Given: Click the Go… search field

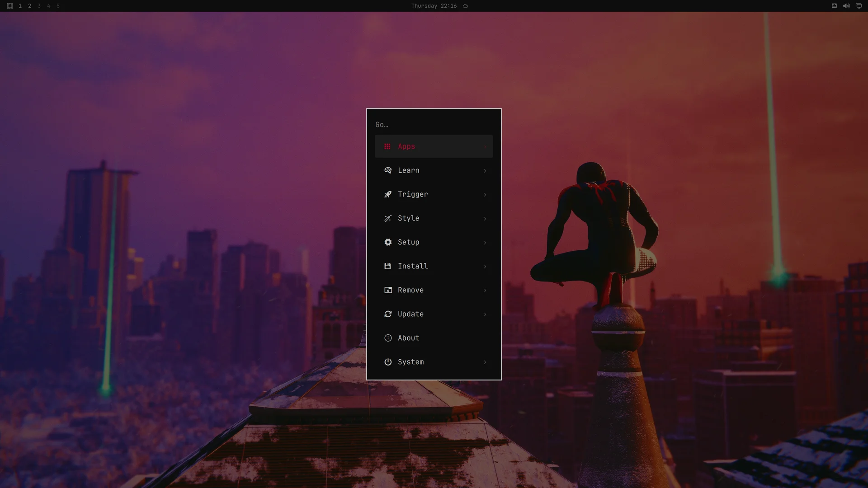Looking at the screenshot, I should 434,125.
